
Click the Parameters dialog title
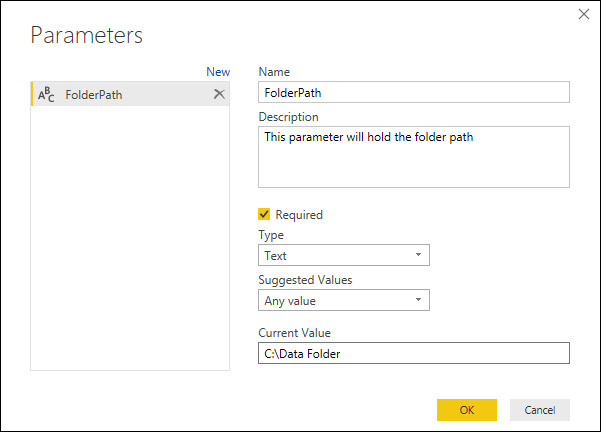tap(87, 36)
